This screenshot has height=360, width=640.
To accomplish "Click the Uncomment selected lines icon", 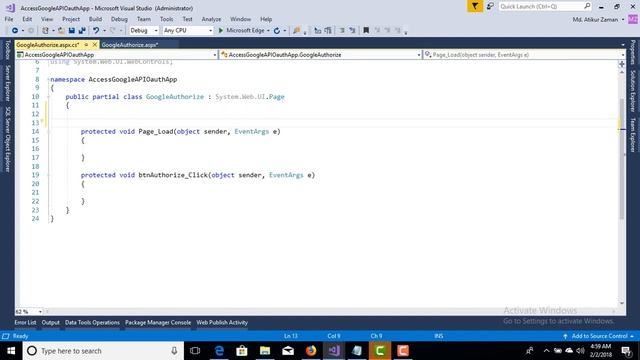I will pos(352,31).
